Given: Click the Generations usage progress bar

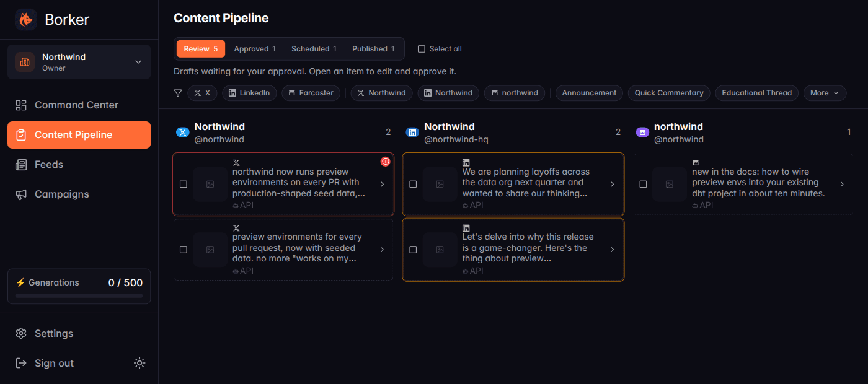Looking at the screenshot, I should [x=79, y=296].
